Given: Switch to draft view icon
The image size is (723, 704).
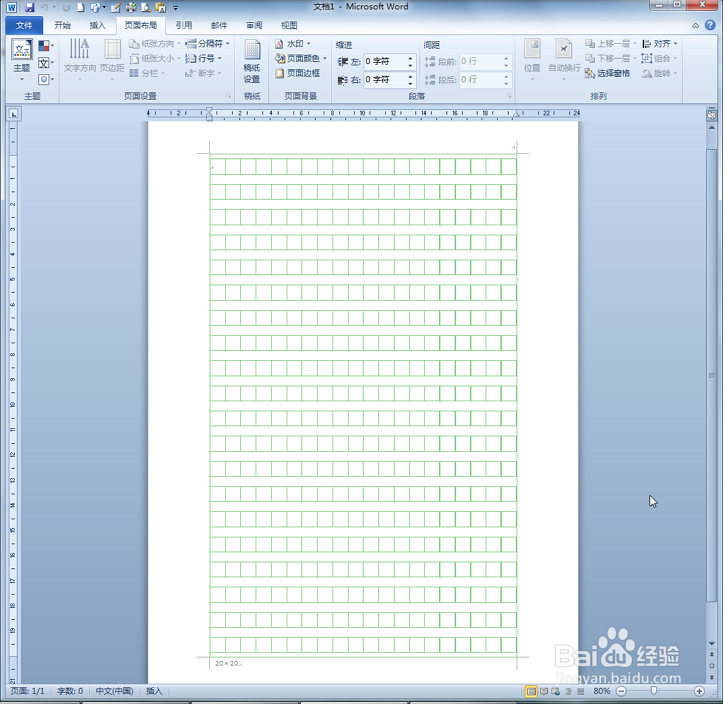Looking at the screenshot, I should 581,691.
